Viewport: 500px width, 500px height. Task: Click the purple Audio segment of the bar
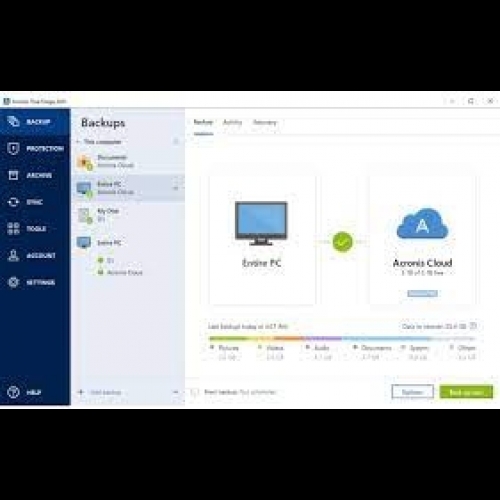(324, 338)
